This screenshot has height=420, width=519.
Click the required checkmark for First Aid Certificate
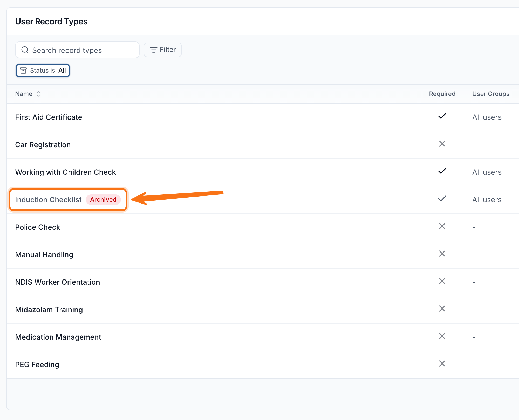[442, 116]
